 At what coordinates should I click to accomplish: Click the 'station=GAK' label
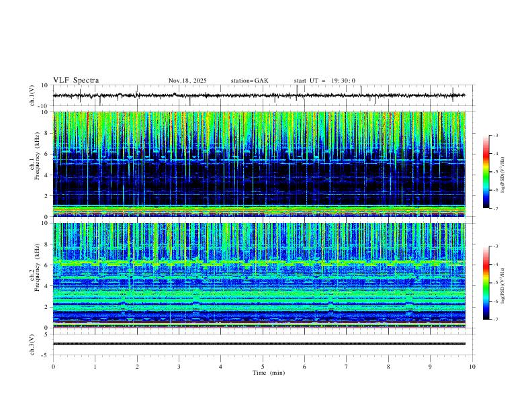250,81
